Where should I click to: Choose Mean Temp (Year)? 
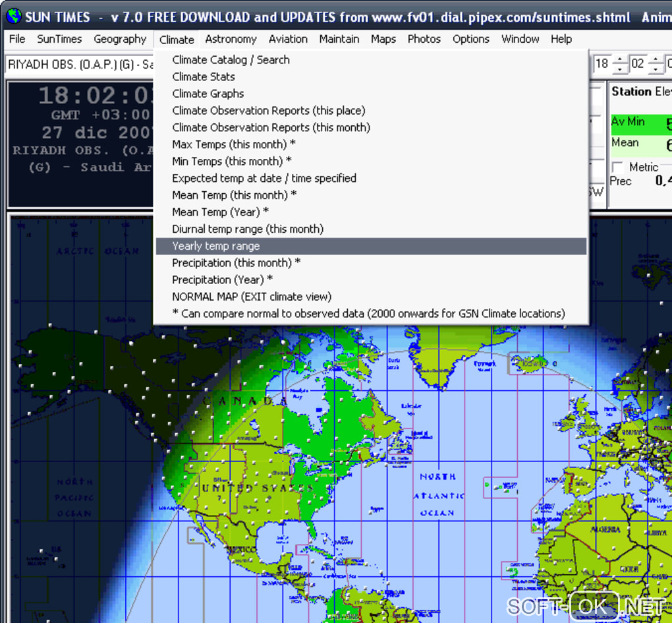(371, 212)
